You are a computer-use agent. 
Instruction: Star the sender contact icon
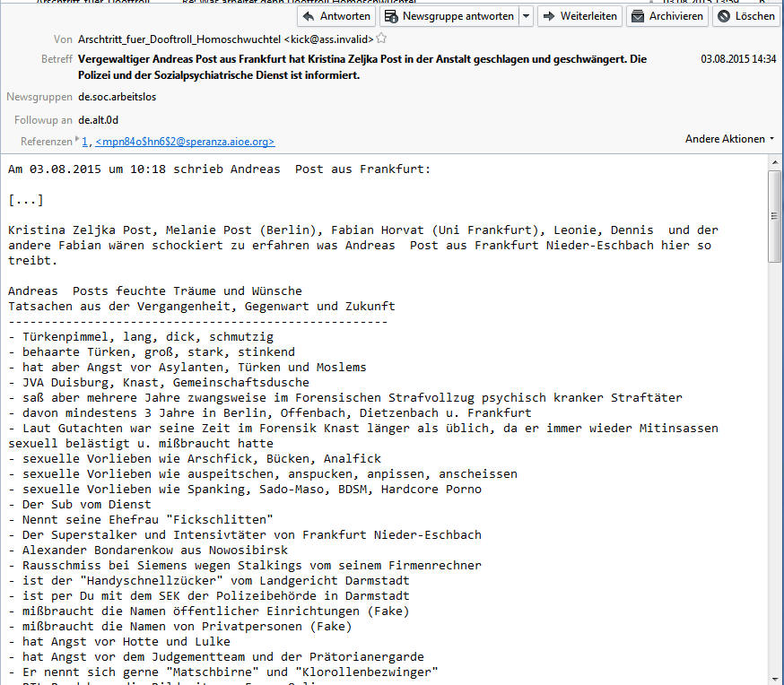381,38
